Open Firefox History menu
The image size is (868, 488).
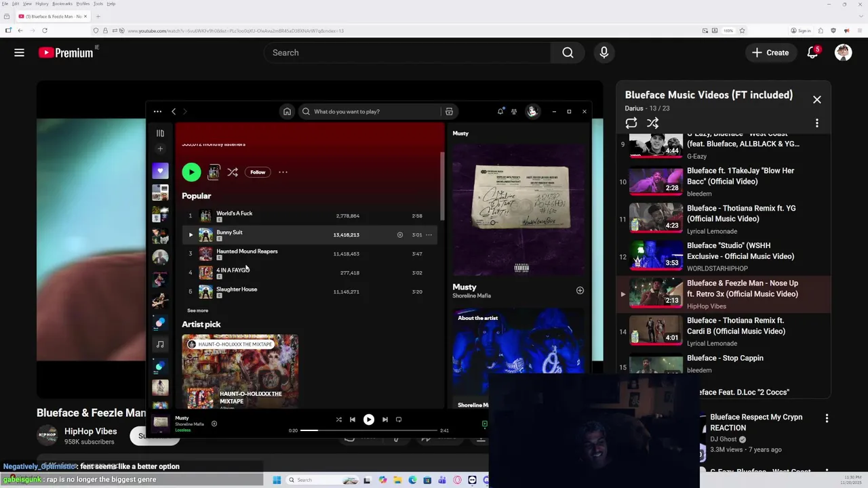tap(41, 3)
